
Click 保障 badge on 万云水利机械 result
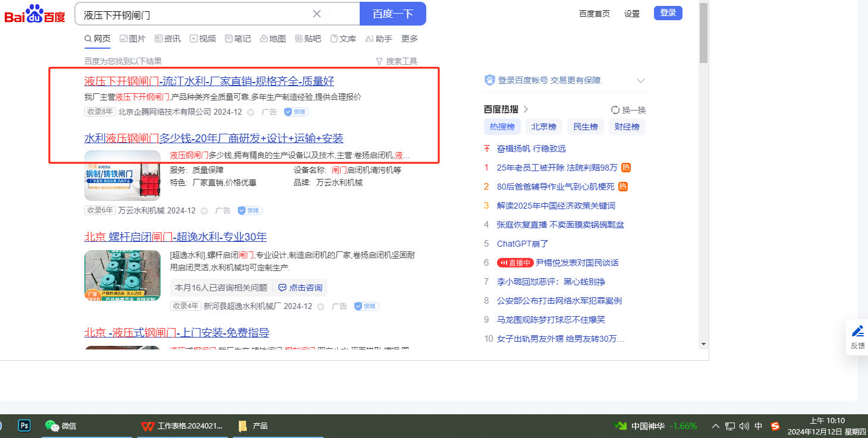[x=250, y=210]
